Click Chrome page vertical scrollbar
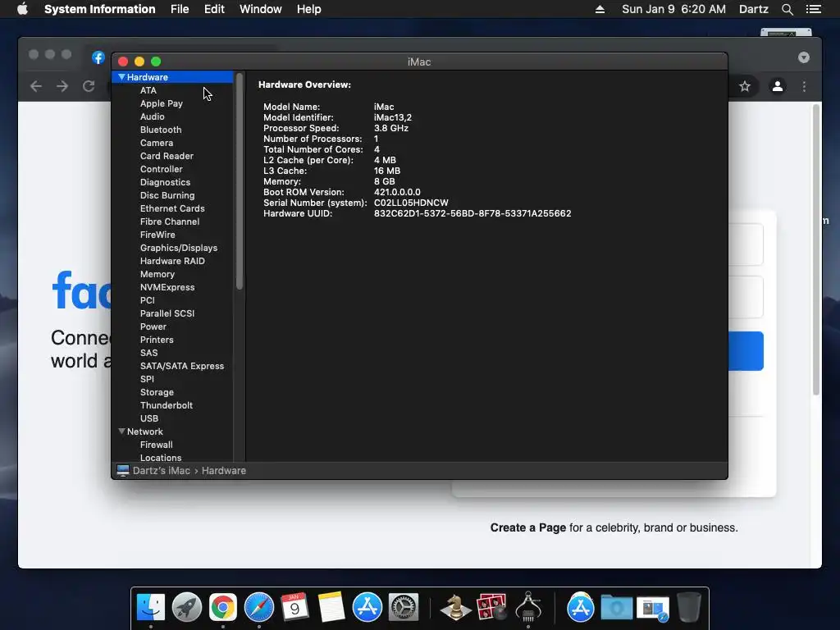840x630 pixels. point(816,249)
